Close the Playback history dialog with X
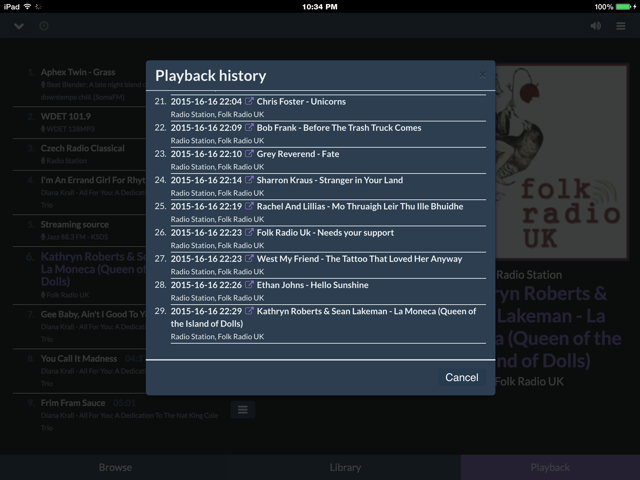 pos(482,75)
